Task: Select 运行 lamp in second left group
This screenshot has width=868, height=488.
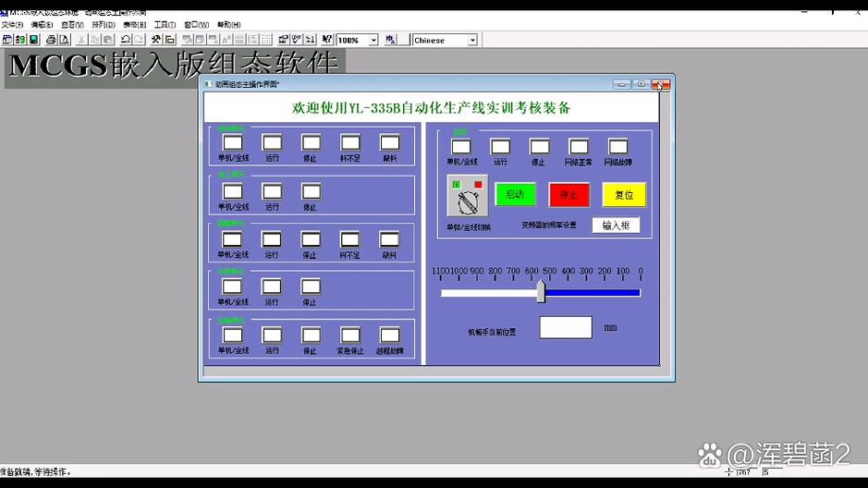Action: tap(272, 191)
